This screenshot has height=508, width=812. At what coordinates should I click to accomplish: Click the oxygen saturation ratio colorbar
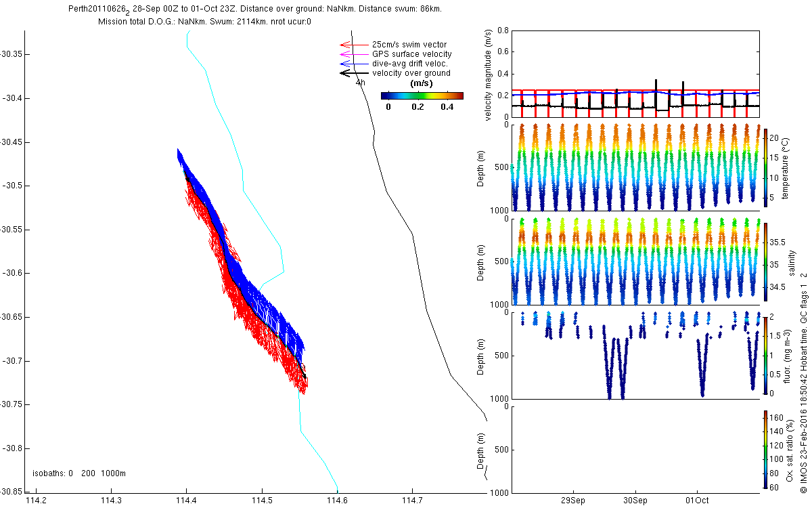[765, 450]
